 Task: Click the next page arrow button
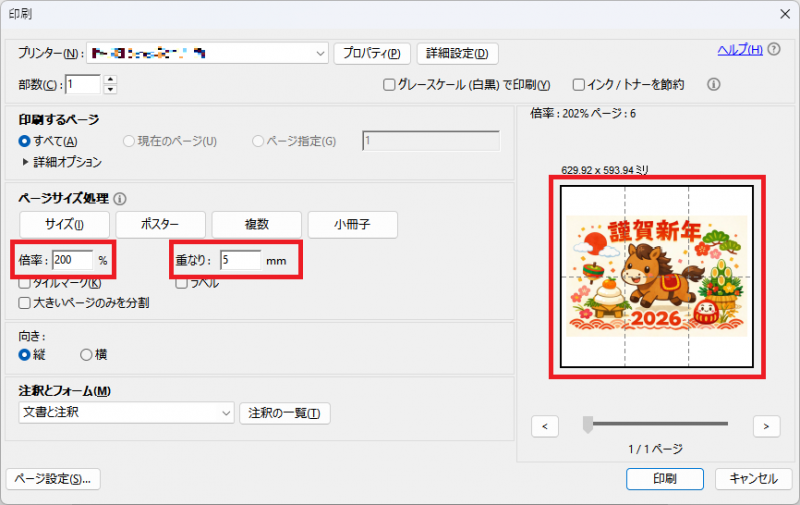[766, 426]
